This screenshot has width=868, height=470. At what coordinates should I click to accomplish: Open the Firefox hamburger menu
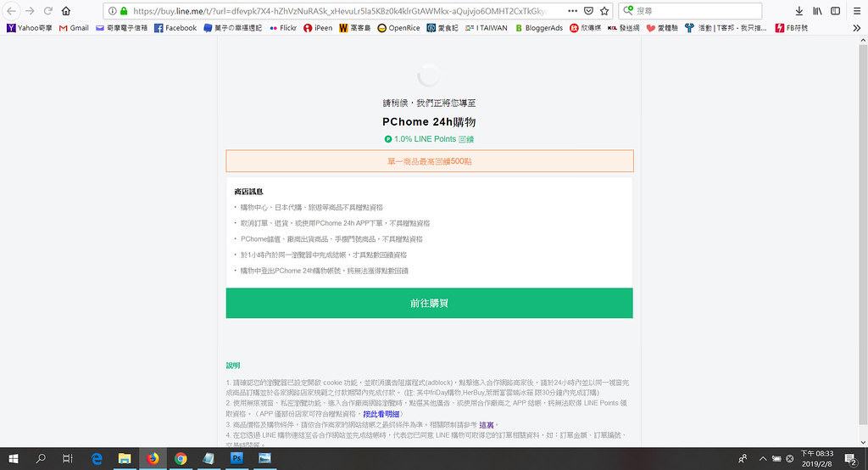point(856,11)
